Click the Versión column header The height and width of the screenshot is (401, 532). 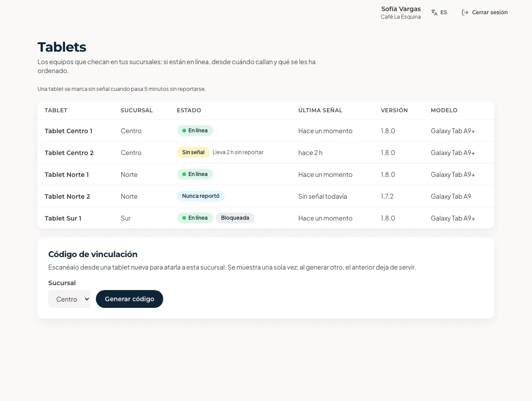[x=394, y=110]
